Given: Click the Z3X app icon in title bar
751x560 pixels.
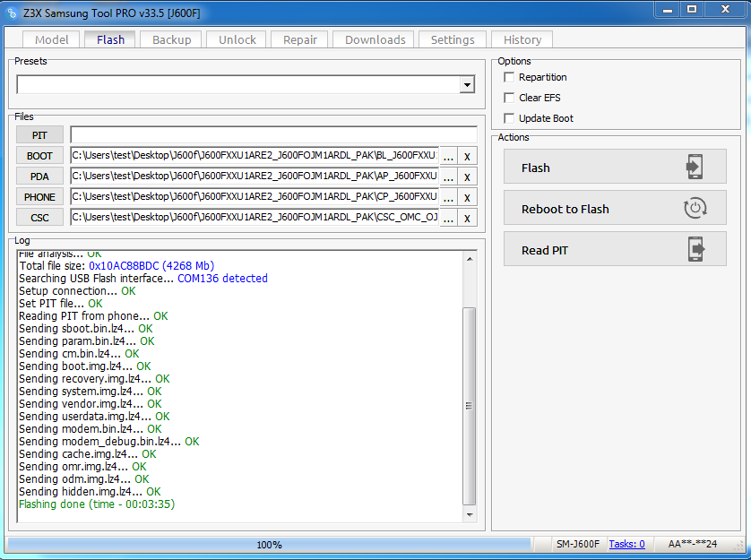Looking at the screenshot, I should point(12,13).
